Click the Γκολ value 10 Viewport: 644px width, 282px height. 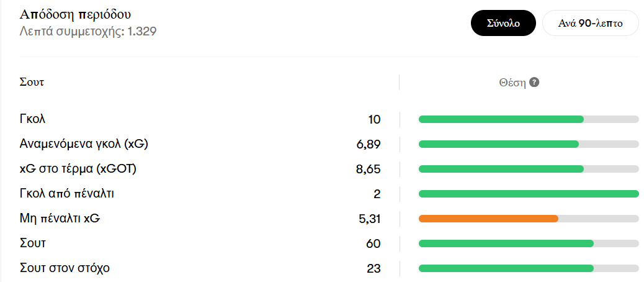[374, 120]
